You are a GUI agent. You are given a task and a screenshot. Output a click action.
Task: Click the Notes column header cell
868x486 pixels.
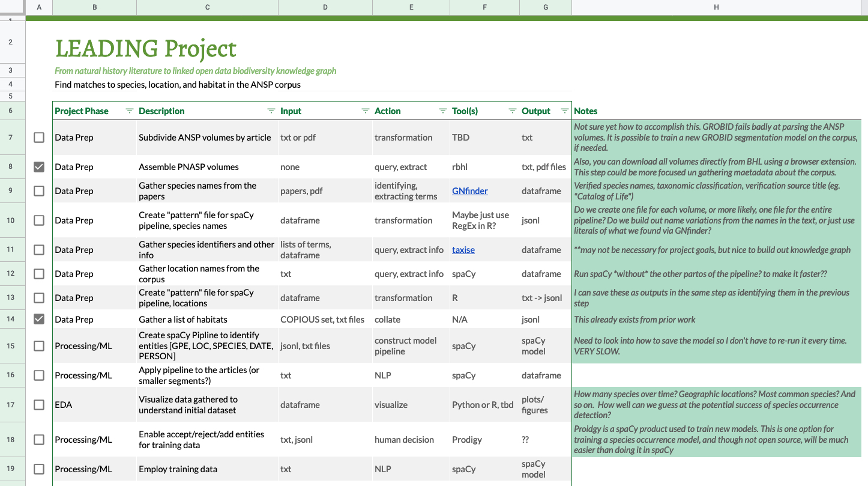pyautogui.click(x=717, y=111)
